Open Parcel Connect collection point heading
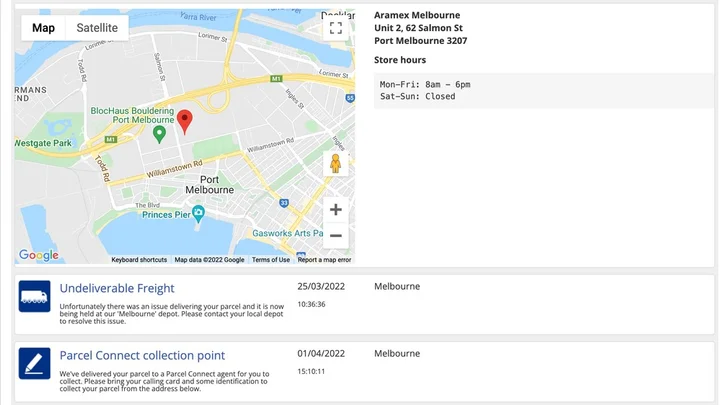720x405 pixels. [x=142, y=355]
